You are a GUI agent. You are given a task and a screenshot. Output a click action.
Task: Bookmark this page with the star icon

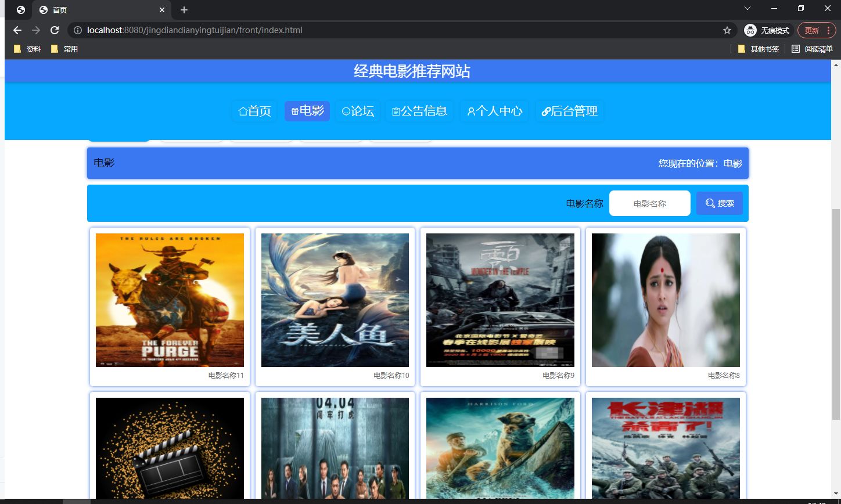pos(727,30)
